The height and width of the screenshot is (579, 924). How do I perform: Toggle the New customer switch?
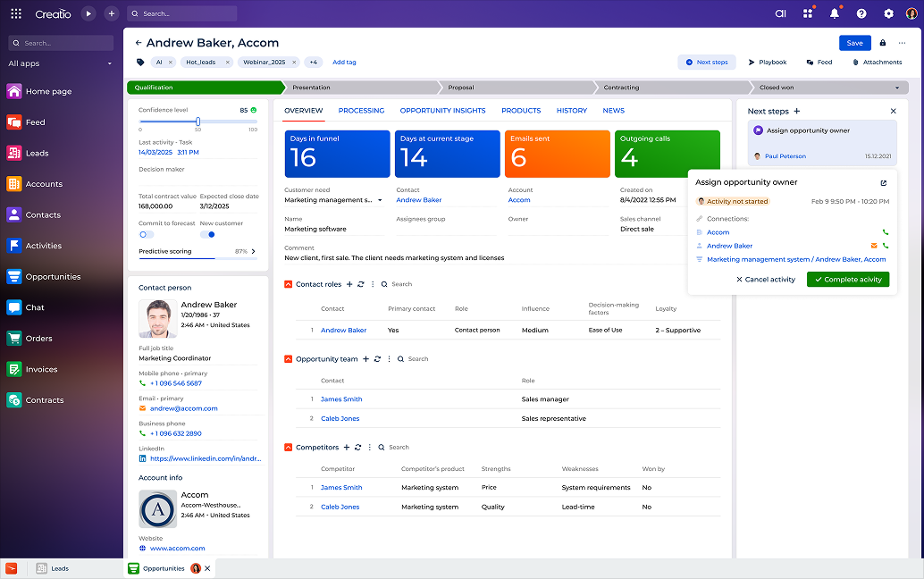207,234
